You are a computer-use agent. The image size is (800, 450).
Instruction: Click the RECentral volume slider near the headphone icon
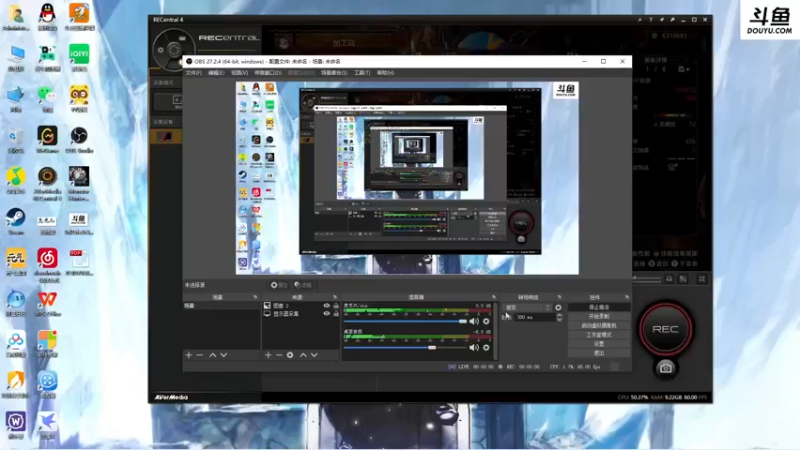(647, 279)
